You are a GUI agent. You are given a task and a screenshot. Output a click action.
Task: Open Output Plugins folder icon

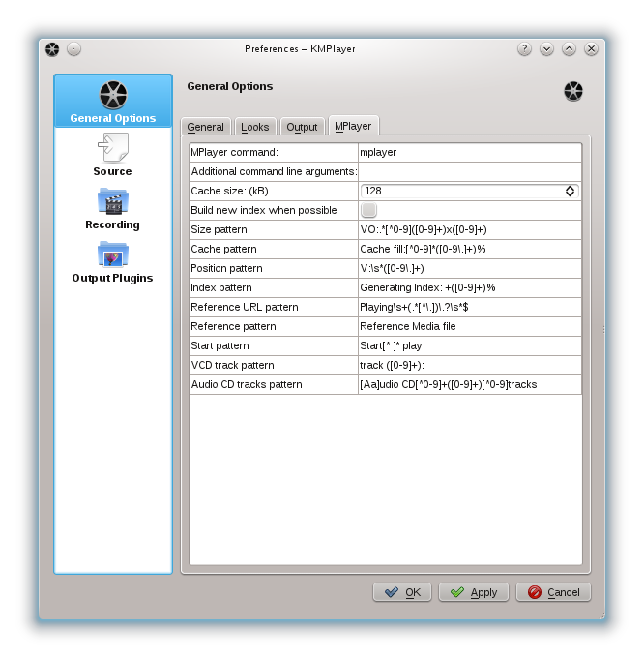point(113,254)
